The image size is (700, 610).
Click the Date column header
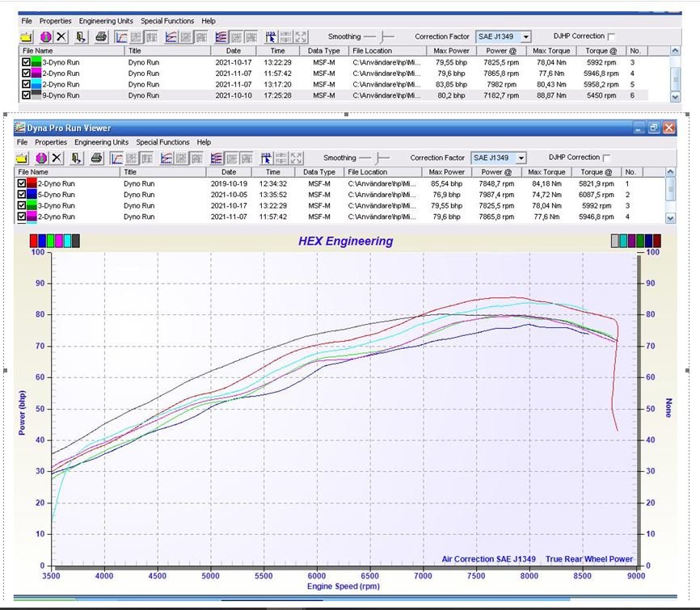pyautogui.click(x=229, y=172)
